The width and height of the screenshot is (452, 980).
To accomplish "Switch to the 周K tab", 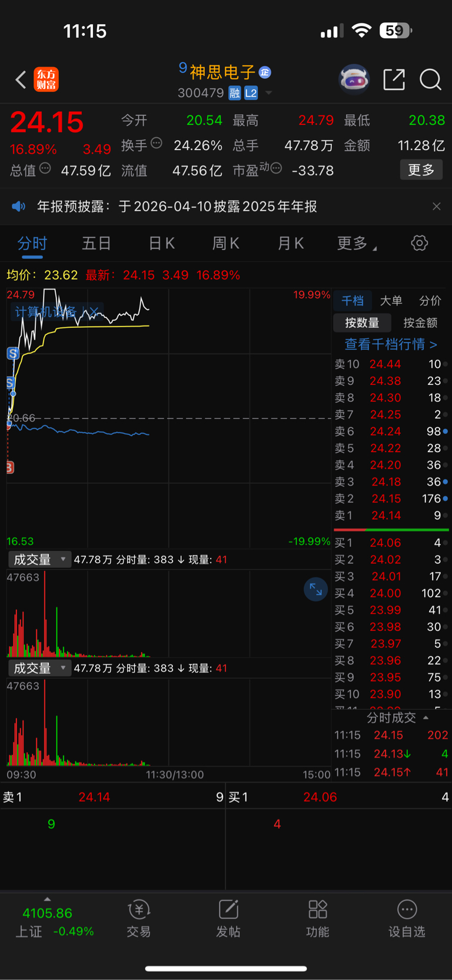I will (226, 244).
